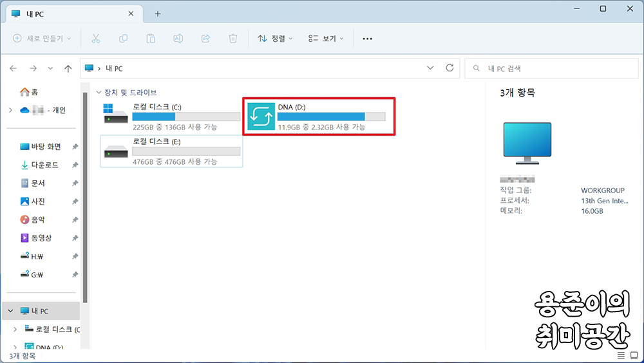Screen dimensions: 644x363
Task: Collapse the 장치 및 드라이브 group
Action: pyautogui.click(x=99, y=93)
